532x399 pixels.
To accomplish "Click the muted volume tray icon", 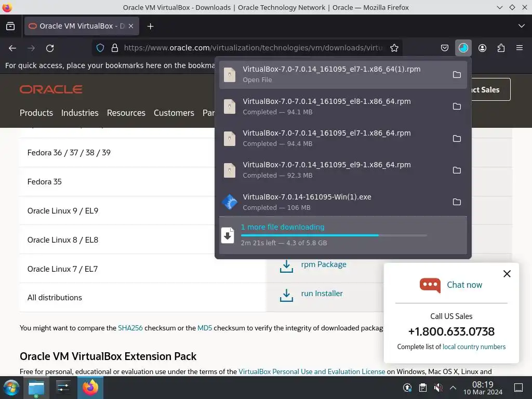I will (438, 388).
